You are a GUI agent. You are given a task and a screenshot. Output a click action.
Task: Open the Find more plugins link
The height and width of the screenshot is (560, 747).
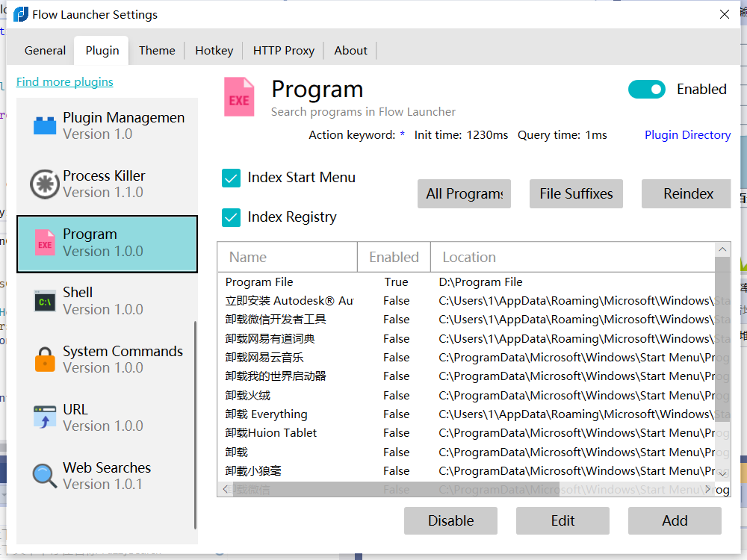click(65, 82)
